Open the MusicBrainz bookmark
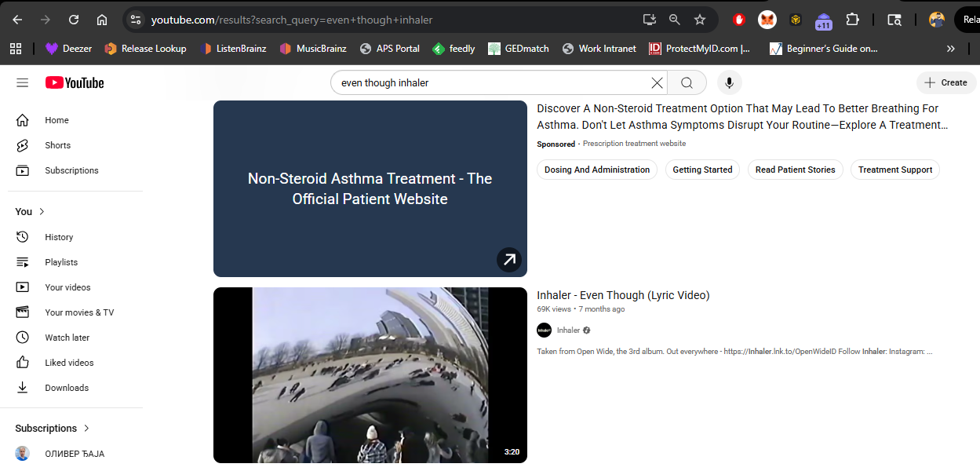Viewport: 980px width, 471px height. click(313, 49)
